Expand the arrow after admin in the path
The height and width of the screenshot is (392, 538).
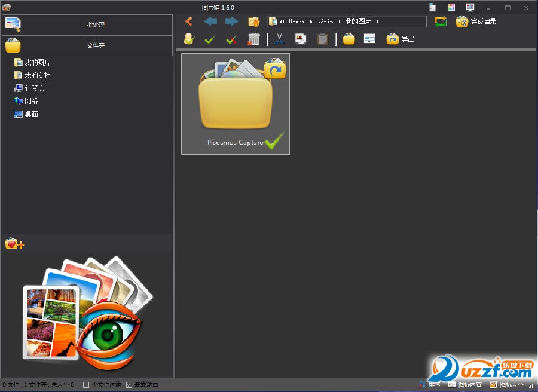340,22
